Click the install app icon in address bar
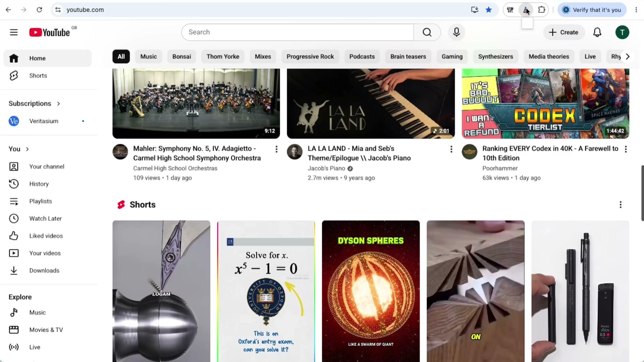Screen dimensions: 644x362 tap(475, 10)
